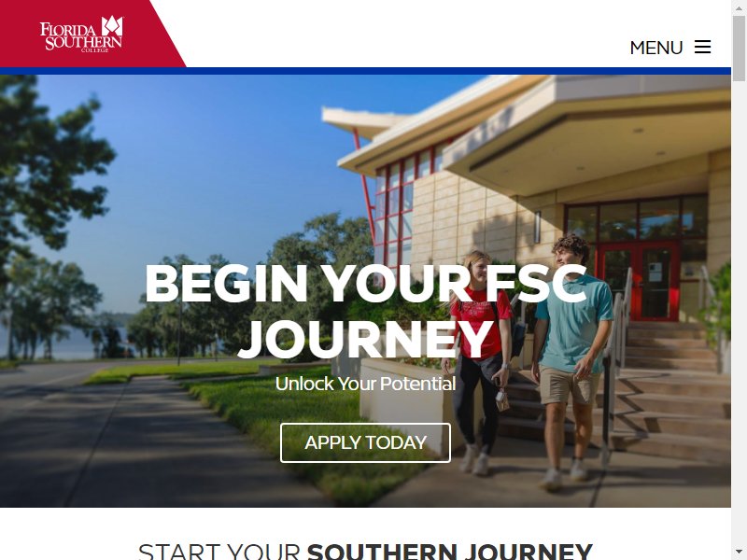Click the BEGIN YOUR FSC JOURNEY headline

(365, 311)
